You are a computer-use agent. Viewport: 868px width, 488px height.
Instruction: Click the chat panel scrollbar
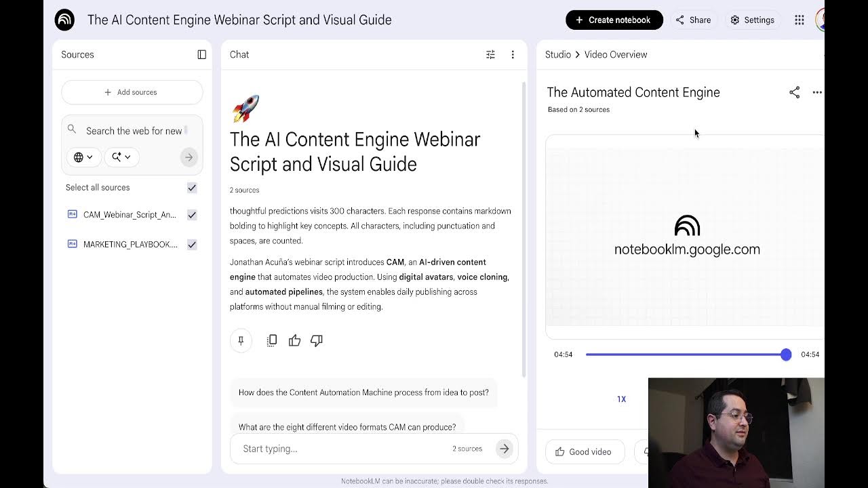point(524,230)
